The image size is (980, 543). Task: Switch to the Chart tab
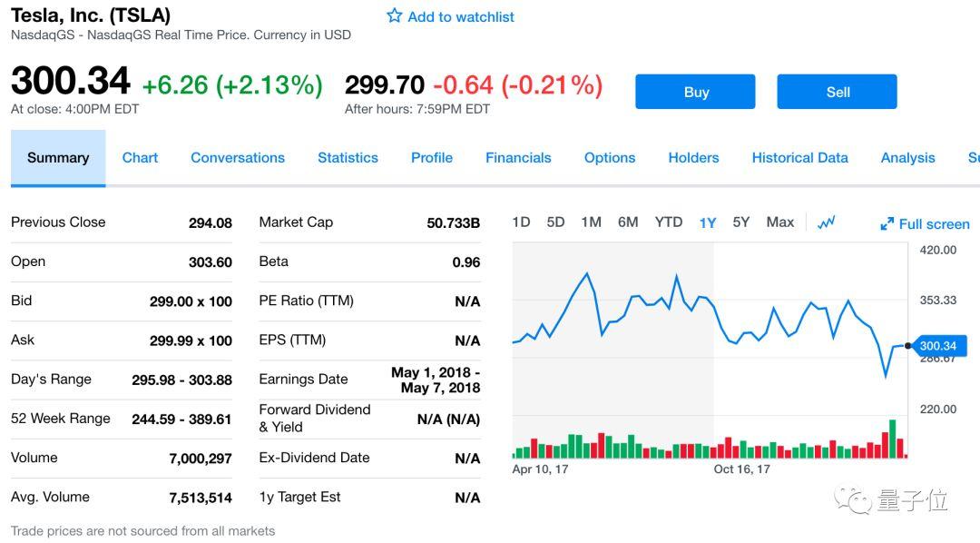(x=140, y=157)
